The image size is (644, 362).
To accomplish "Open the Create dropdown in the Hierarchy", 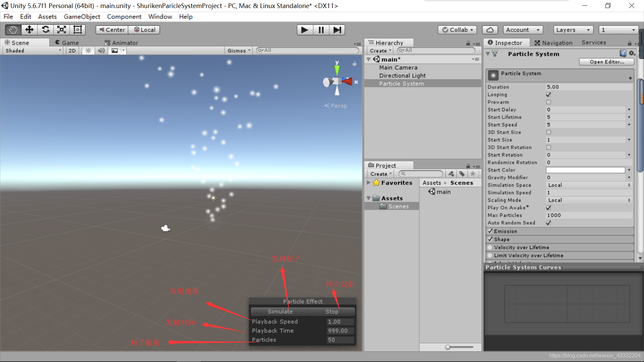I will click(379, 50).
